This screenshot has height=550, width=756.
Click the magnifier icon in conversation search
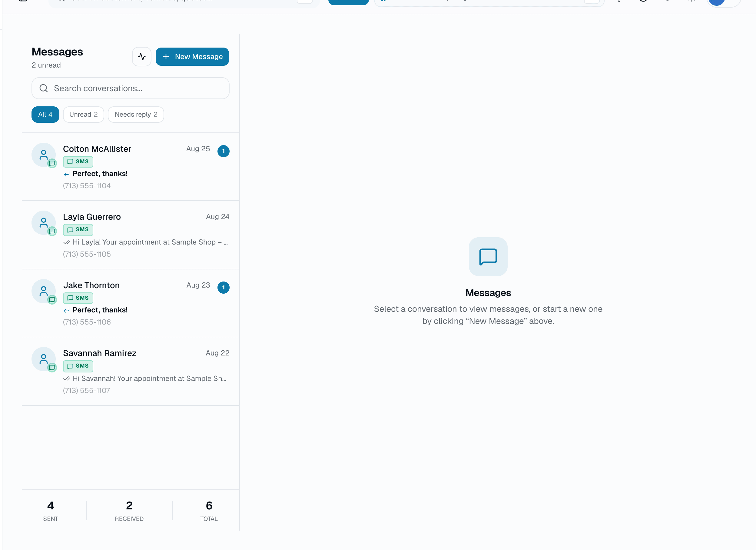coord(44,88)
